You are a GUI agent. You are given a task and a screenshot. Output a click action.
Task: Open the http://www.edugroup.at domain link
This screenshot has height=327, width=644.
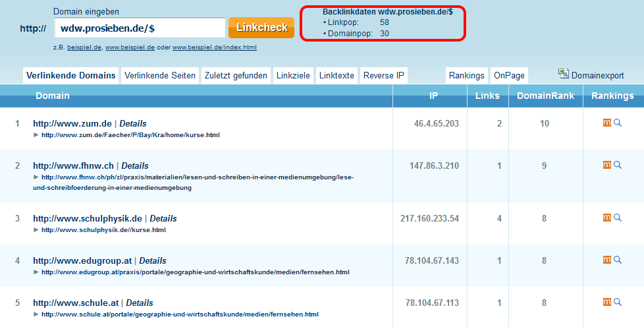82,261
